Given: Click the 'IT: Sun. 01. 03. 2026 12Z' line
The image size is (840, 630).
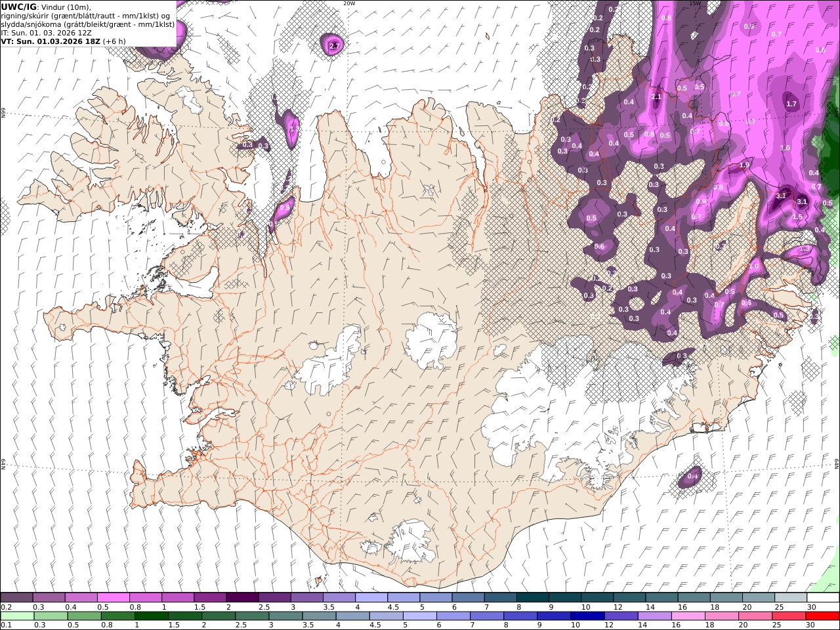Looking at the screenshot, I should pyautogui.click(x=46, y=32).
